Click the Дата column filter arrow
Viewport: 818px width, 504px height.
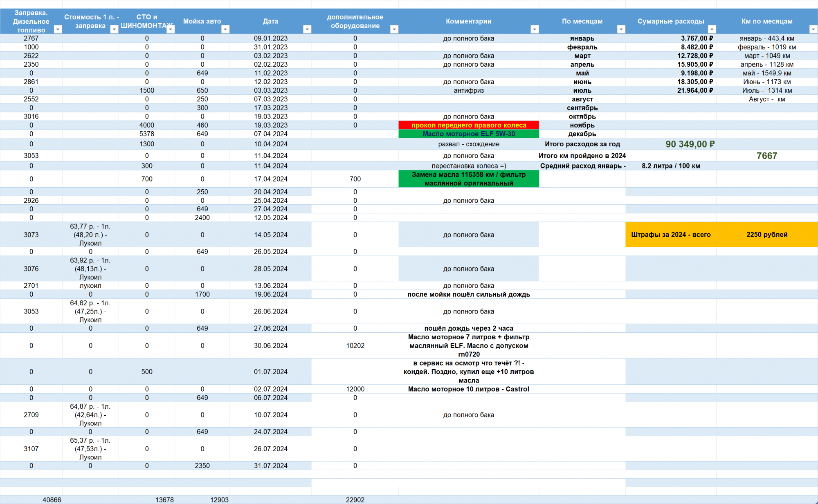tap(307, 29)
